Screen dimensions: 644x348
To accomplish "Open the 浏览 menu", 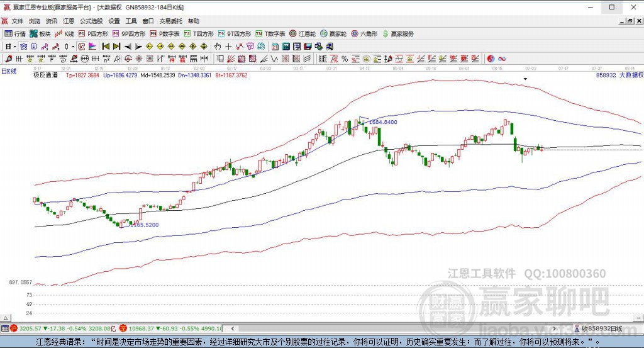I will (x=35, y=21).
